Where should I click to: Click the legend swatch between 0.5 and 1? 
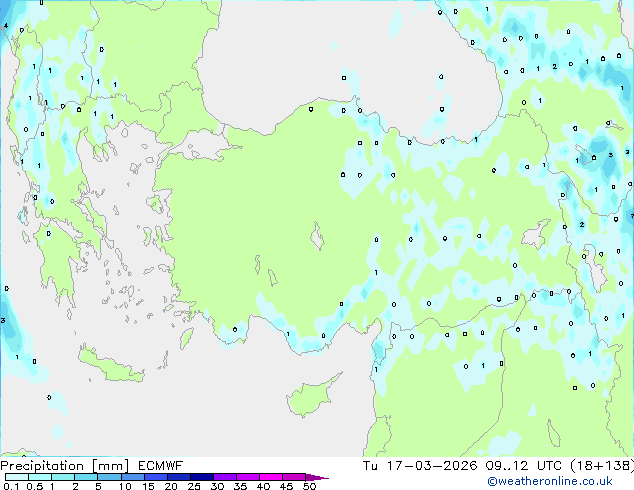click(40, 477)
